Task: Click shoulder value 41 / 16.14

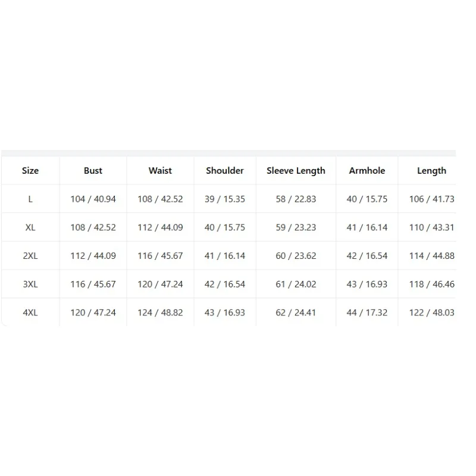Action: point(225,256)
